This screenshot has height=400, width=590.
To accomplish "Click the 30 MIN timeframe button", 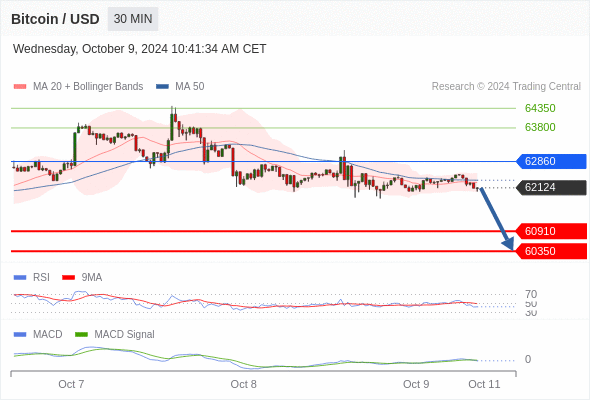I will 133,19.
